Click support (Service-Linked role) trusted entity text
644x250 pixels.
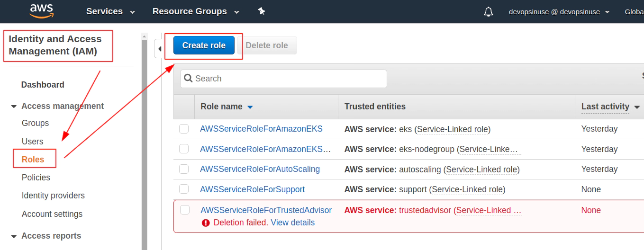(452, 189)
